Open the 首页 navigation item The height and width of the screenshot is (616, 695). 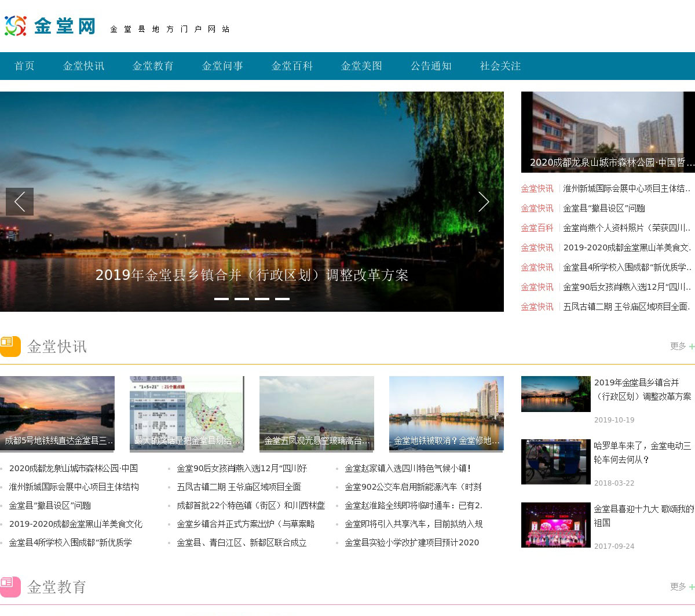[x=24, y=66]
